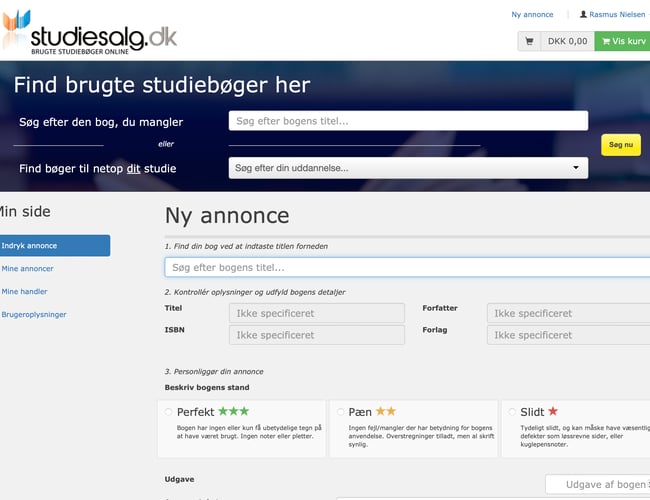Click the 'Beskriv bogens stand' label
The image size is (650, 500).
tap(207, 387)
